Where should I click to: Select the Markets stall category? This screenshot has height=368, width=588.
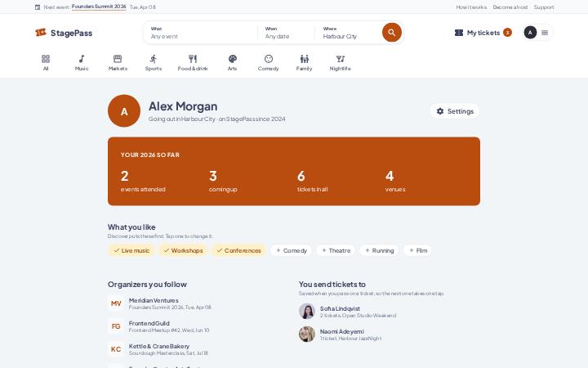point(118,62)
